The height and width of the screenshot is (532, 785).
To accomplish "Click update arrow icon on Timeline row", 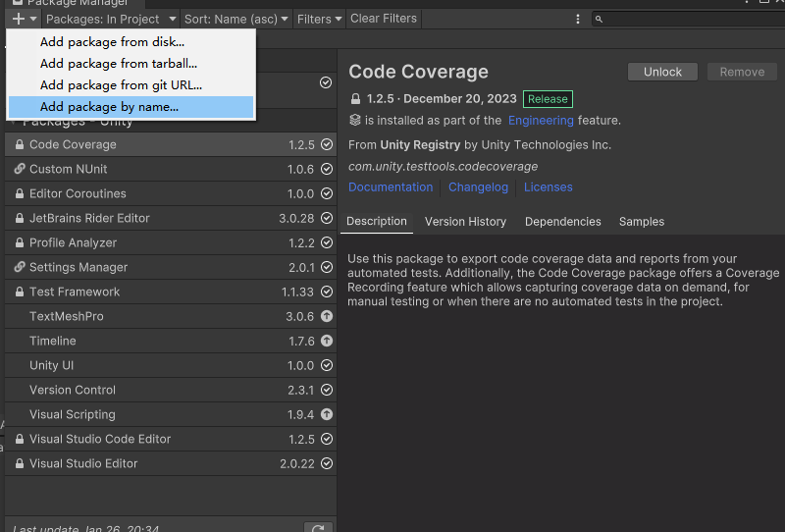I will click(327, 341).
